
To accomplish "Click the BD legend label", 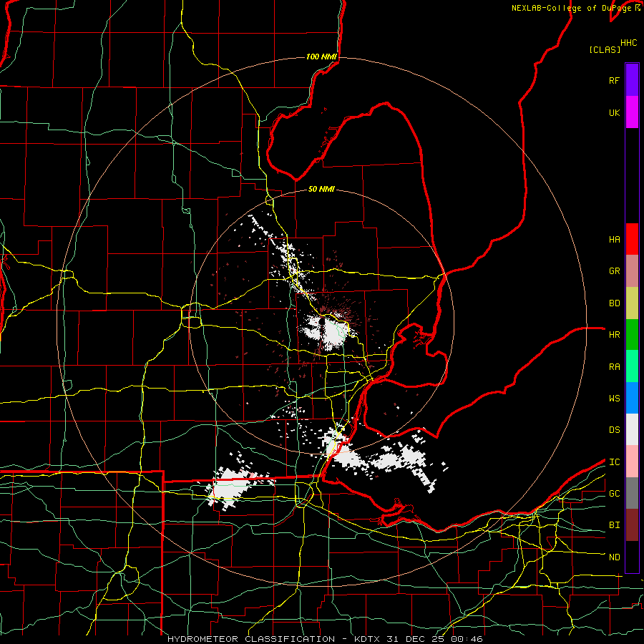I will tap(614, 303).
